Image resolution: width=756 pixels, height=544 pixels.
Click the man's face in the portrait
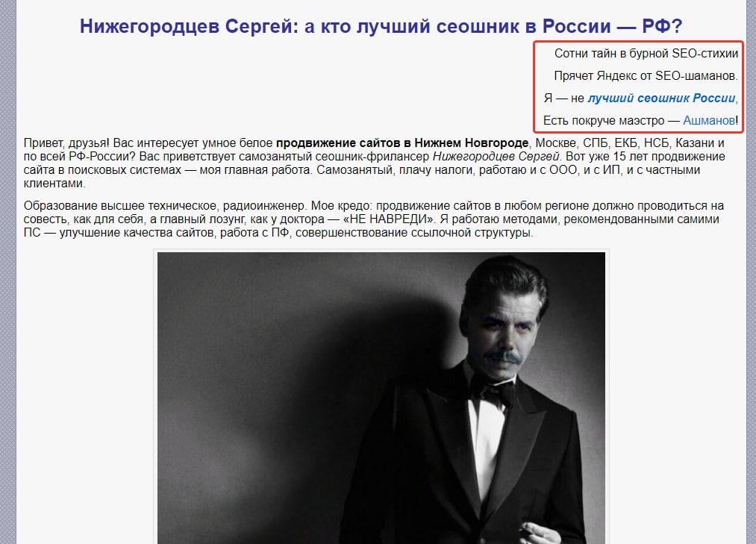click(x=506, y=333)
